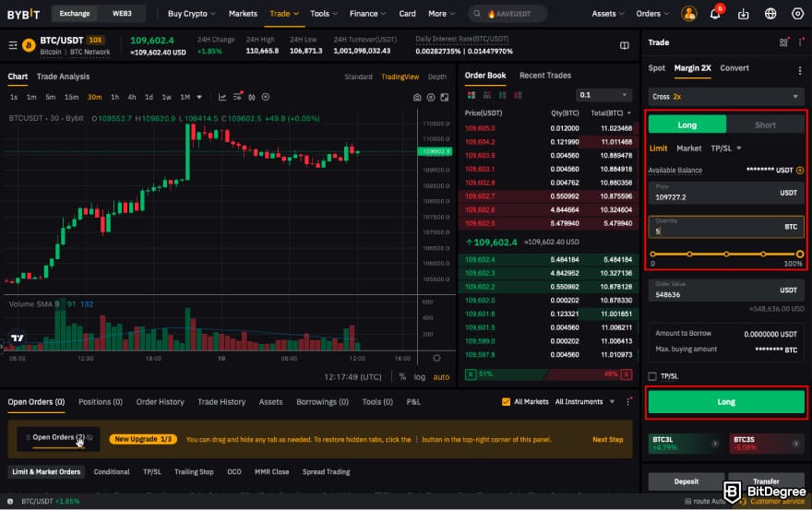Open the orders panel three-dot menu
This screenshot has width=812, height=510.
628,402
